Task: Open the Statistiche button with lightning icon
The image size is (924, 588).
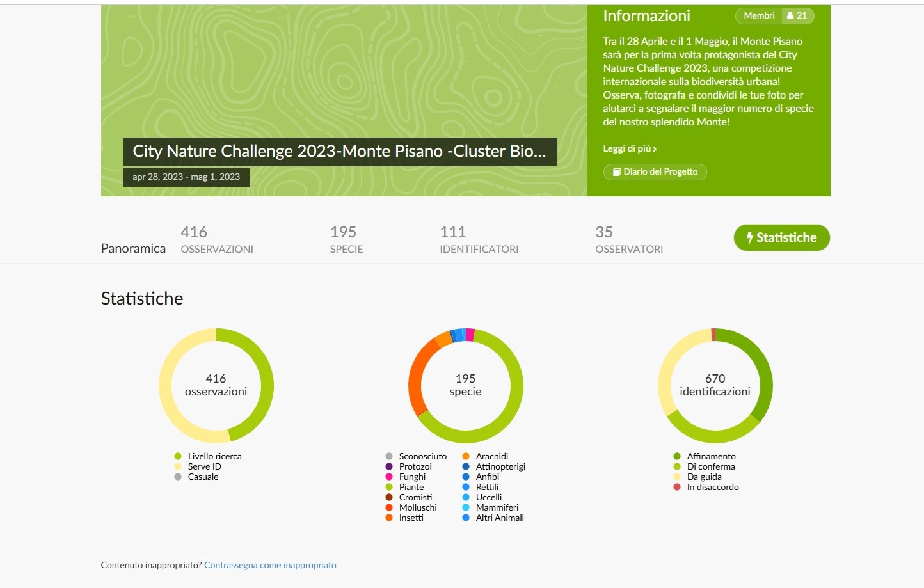Action: tap(781, 237)
